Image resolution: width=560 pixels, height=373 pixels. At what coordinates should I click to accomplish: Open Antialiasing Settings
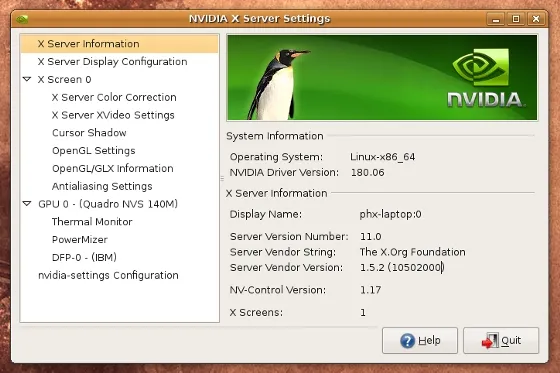coord(102,186)
